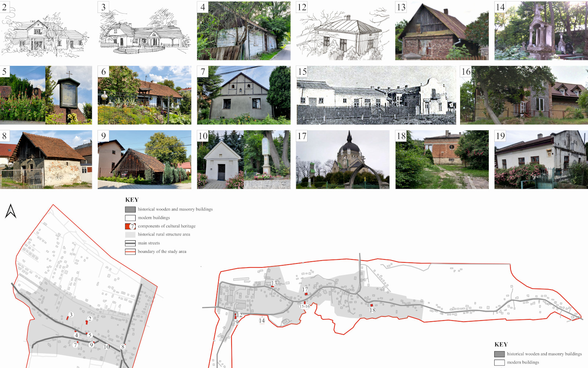The width and height of the screenshot is (588, 368).
Task: Click the gray historical buildings swatch in upper key
Action: point(130,209)
